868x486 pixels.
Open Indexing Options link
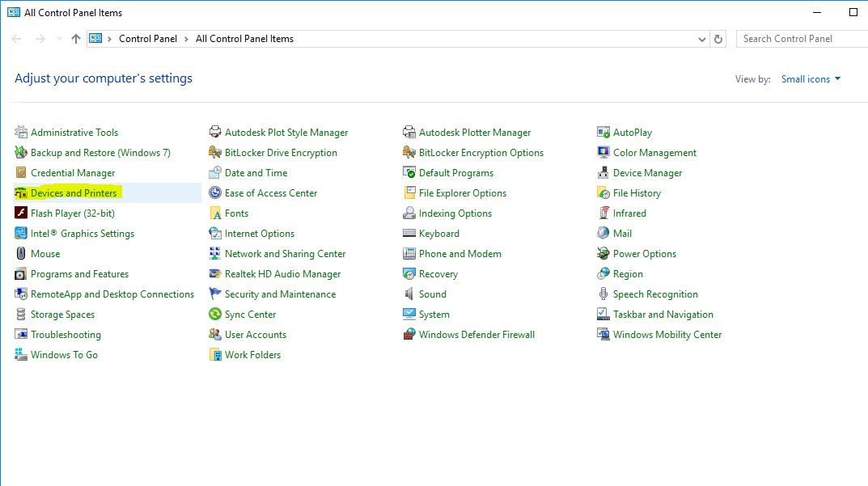click(x=455, y=213)
